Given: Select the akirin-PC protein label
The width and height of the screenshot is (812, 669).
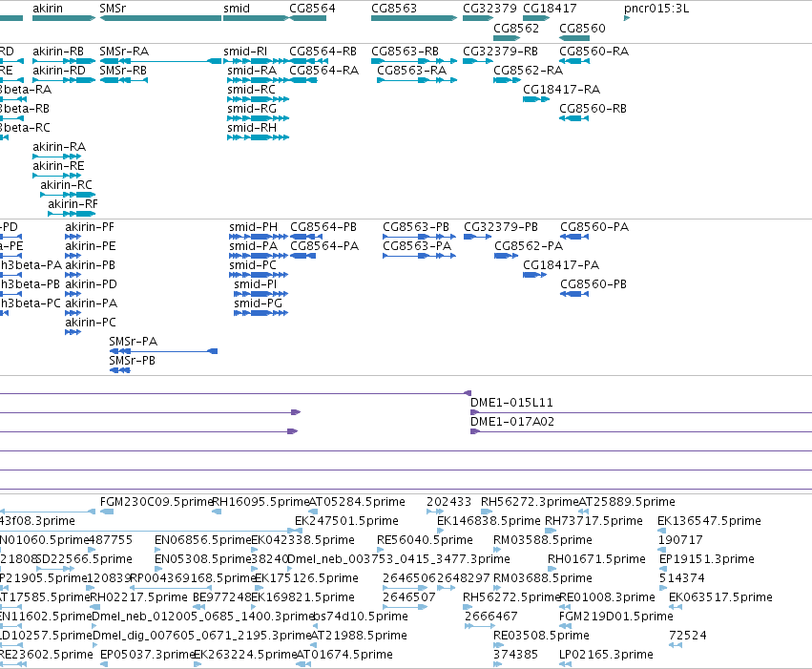Looking at the screenshot, I should tap(91, 322).
